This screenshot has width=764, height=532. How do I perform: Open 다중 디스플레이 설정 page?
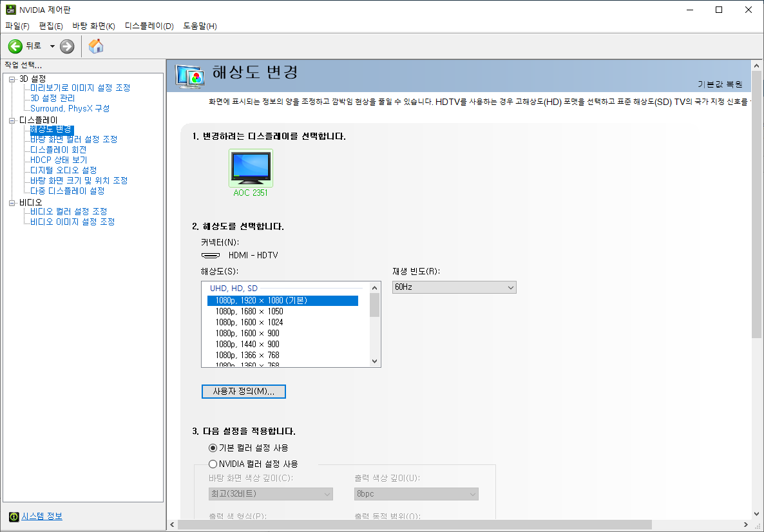[68, 191]
